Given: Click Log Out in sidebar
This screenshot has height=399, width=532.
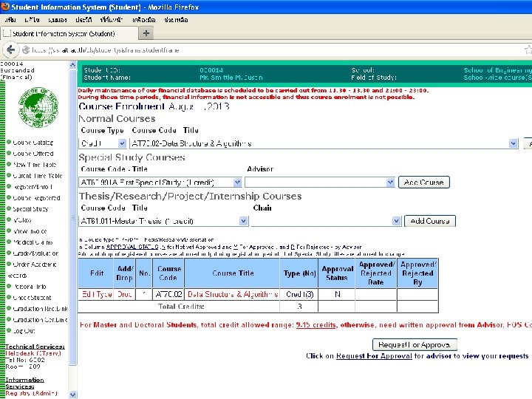Looking at the screenshot, I should (24, 331).
